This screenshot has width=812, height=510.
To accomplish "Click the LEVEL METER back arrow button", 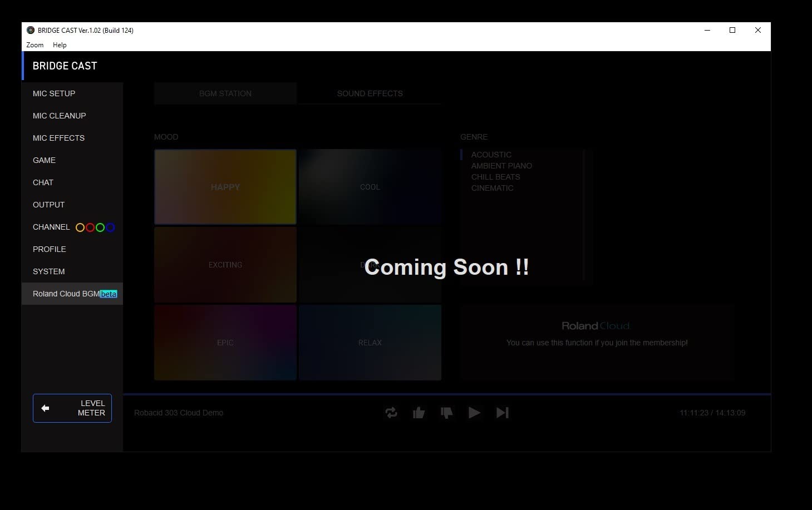I will coord(72,408).
